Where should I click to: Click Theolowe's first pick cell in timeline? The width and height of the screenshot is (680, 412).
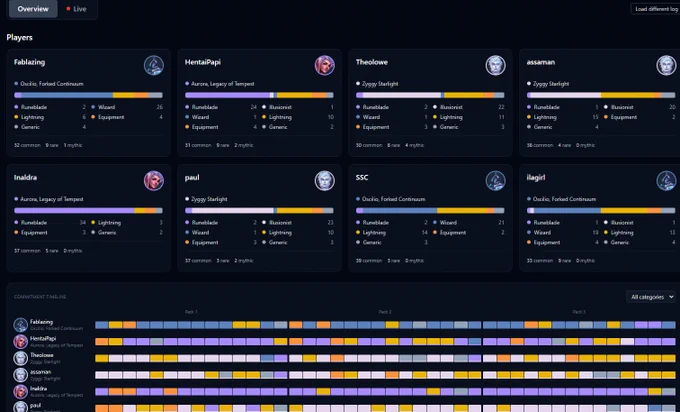[x=101, y=358]
